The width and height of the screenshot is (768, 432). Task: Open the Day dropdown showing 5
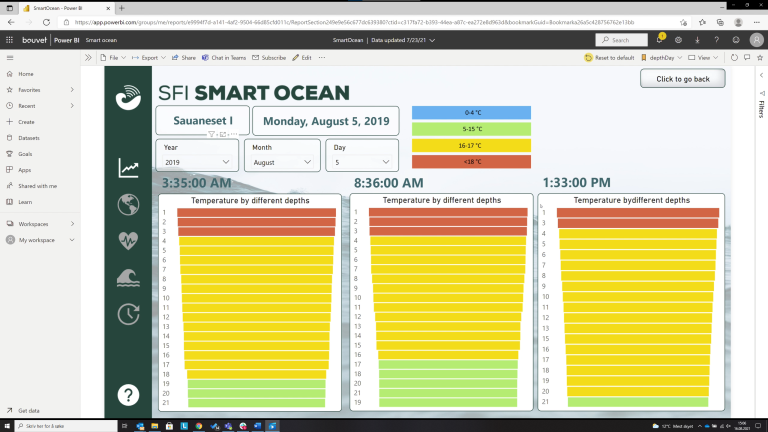pos(362,162)
